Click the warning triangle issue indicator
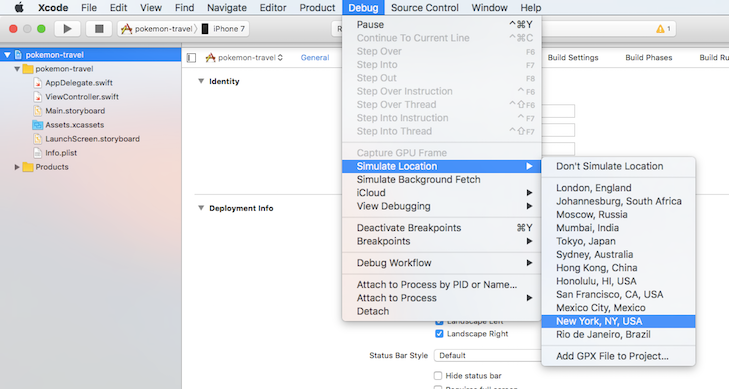This screenshot has width=729, height=389. (x=660, y=29)
